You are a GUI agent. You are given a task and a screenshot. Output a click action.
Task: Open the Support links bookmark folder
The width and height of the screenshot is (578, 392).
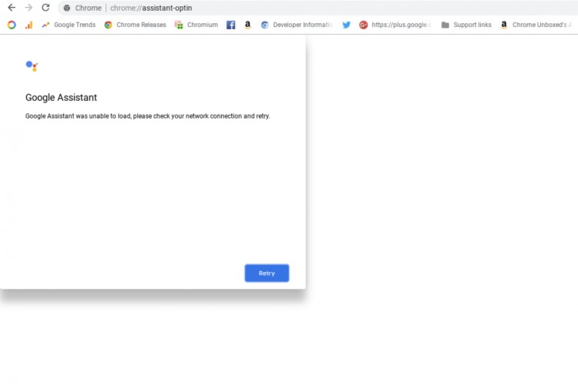coord(466,25)
